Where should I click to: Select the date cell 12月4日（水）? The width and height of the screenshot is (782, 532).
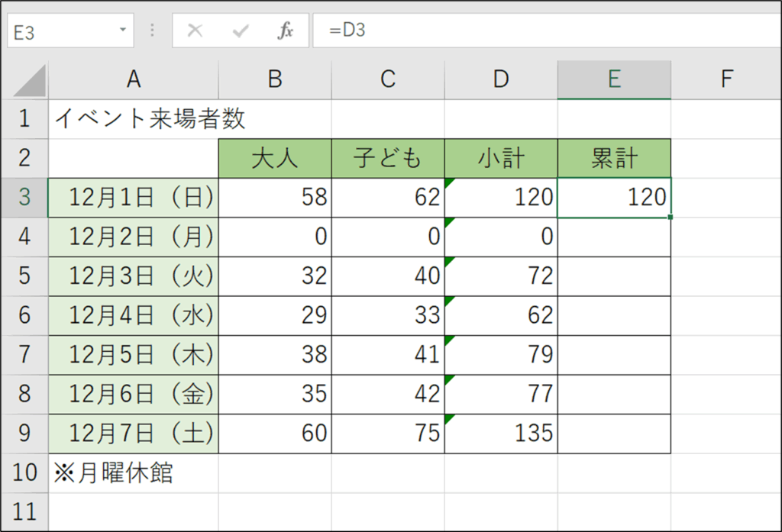(134, 315)
